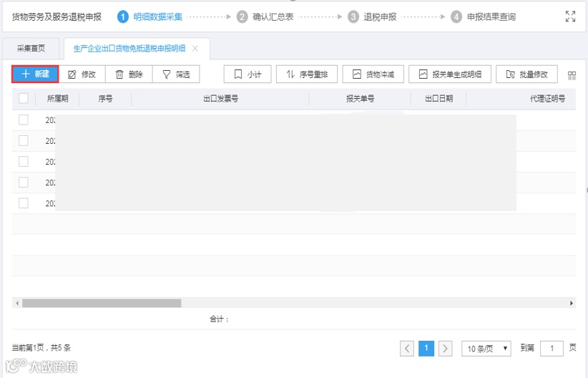This screenshot has height=378, width=588.
Task: Click the 批量修改 batch edit button
Action: click(527, 74)
